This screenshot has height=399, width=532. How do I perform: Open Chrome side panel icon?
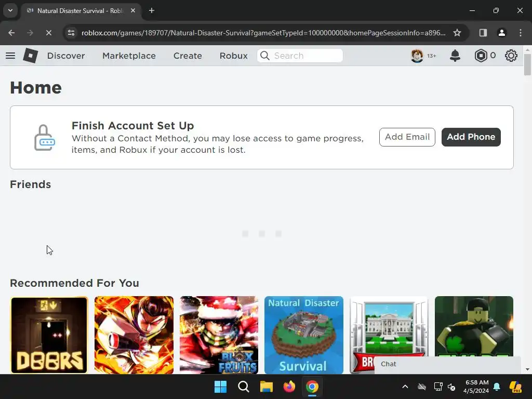483,33
